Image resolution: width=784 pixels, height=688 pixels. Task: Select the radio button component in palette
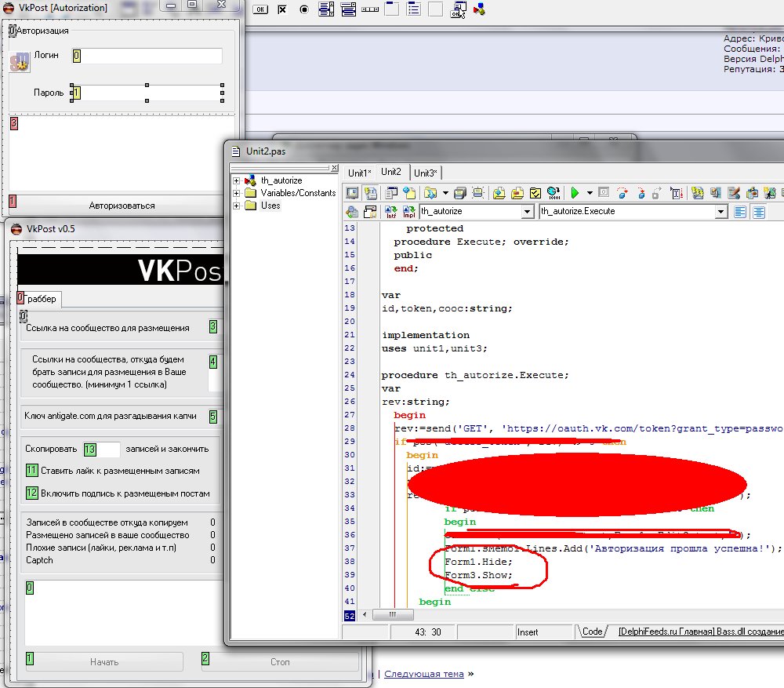tap(304, 9)
